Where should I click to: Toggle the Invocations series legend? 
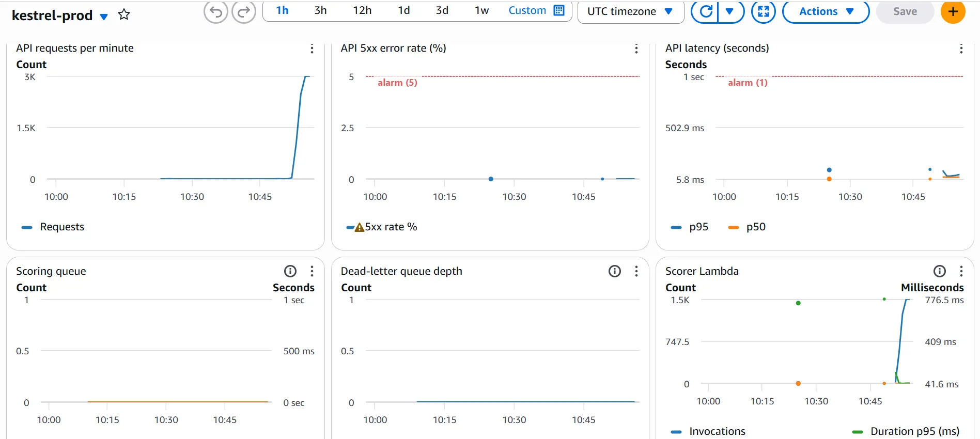[708, 431]
